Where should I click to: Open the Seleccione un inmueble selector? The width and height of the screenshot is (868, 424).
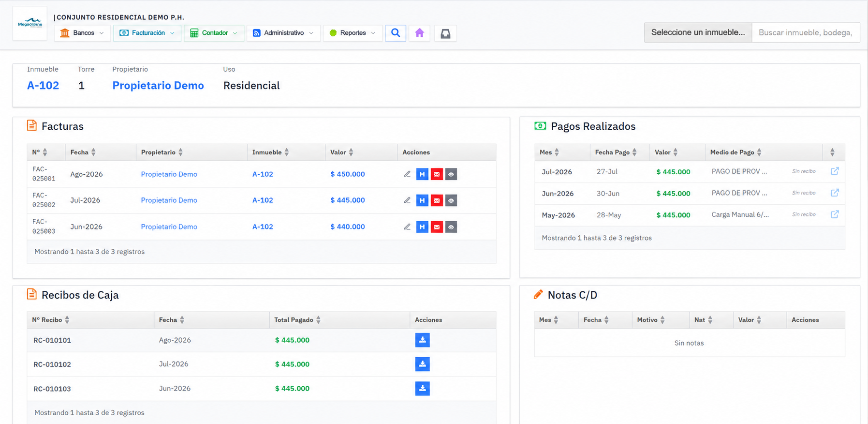[x=698, y=32]
